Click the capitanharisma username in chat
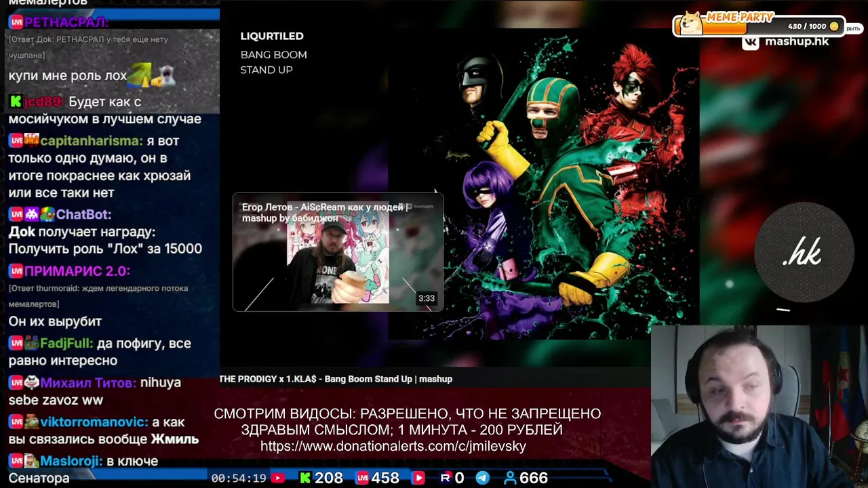Screen dimensions: 868x488 (92, 141)
